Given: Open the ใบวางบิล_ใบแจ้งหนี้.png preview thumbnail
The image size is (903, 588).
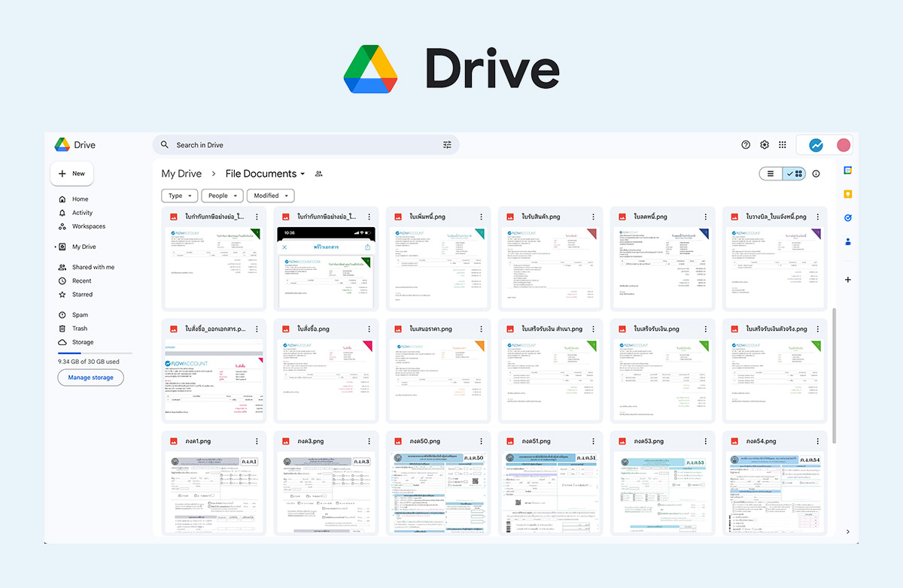Looking at the screenshot, I should 774,268.
